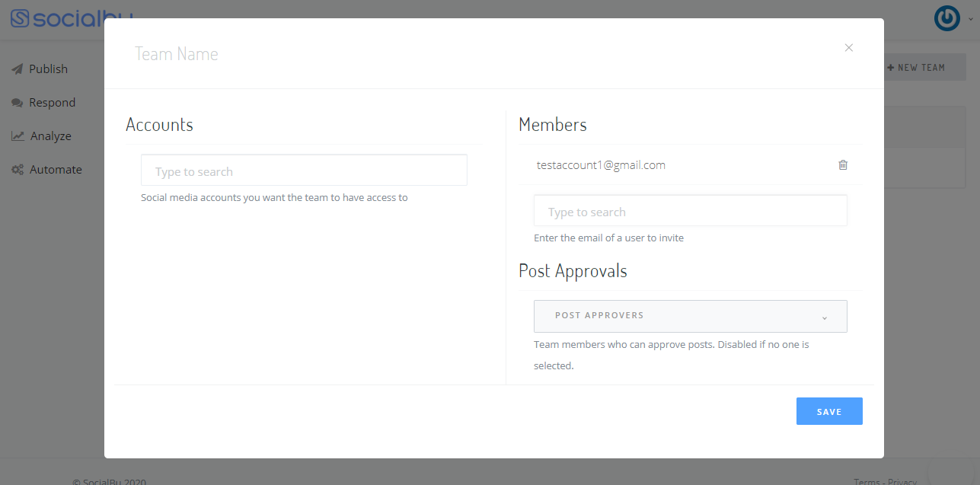
Task: Click the Terms link in footer
Action: (867, 481)
